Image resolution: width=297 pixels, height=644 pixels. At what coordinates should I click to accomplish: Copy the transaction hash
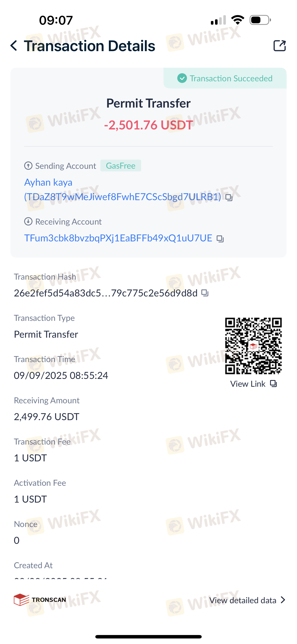(205, 293)
